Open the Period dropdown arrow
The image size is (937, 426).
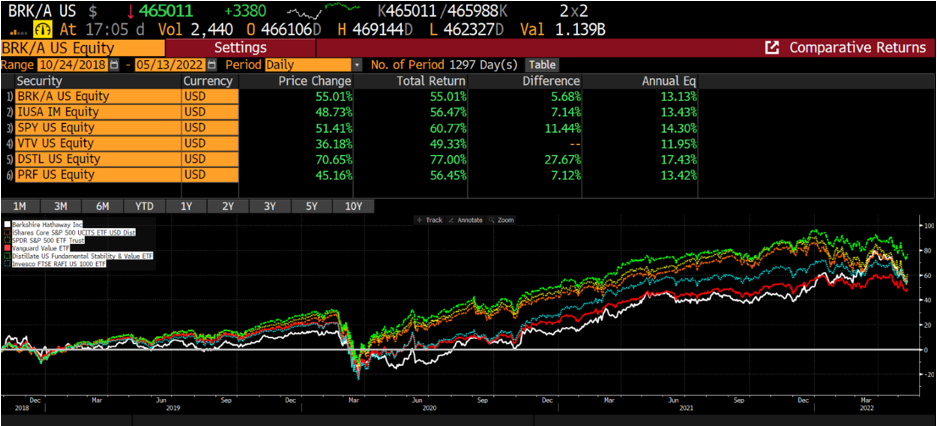[357, 65]
